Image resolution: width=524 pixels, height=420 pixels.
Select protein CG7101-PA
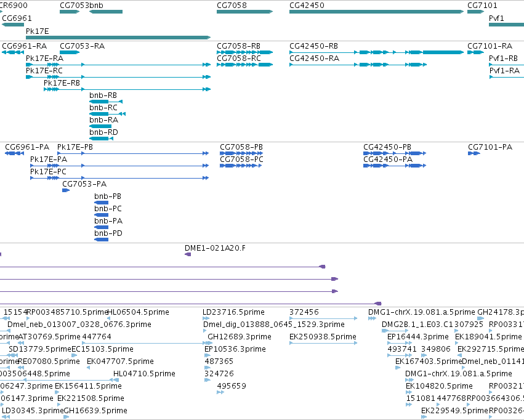(x=490, y=147)
